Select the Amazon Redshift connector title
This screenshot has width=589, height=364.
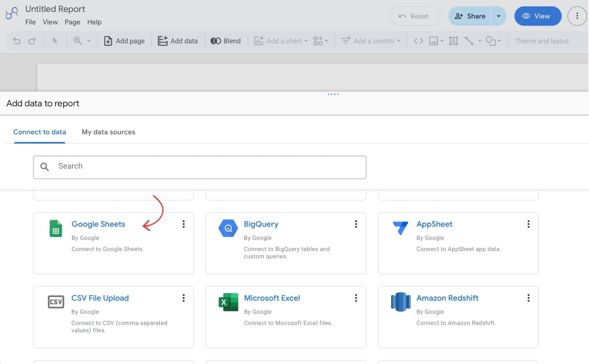[447, 298]
